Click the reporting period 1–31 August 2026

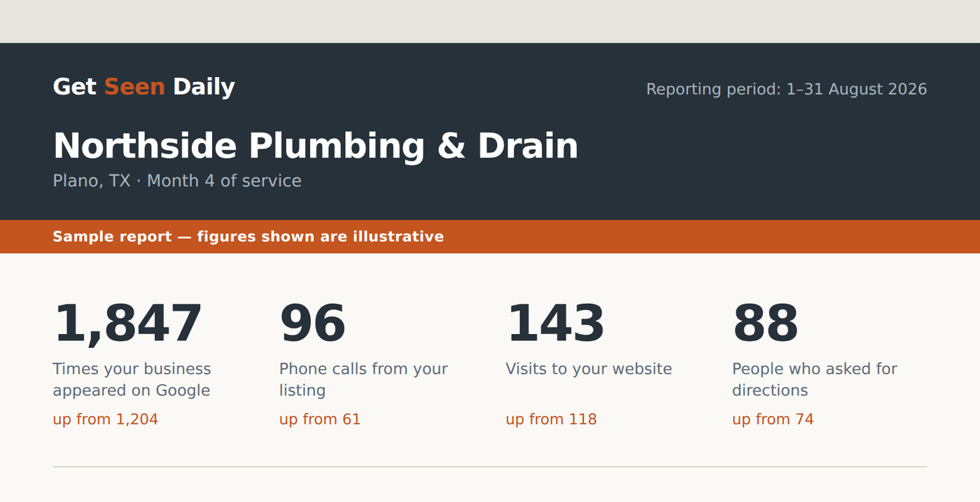[786, 90]
